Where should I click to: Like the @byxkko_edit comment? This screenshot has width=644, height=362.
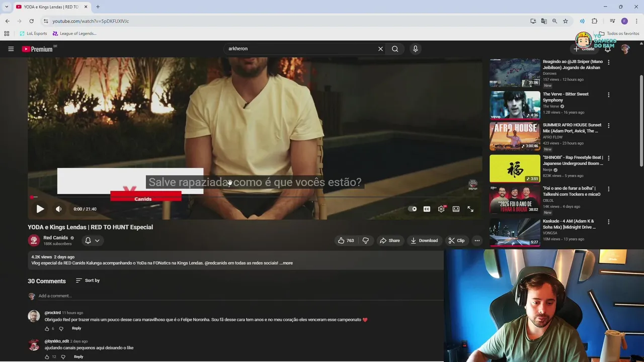click(47, 357)
